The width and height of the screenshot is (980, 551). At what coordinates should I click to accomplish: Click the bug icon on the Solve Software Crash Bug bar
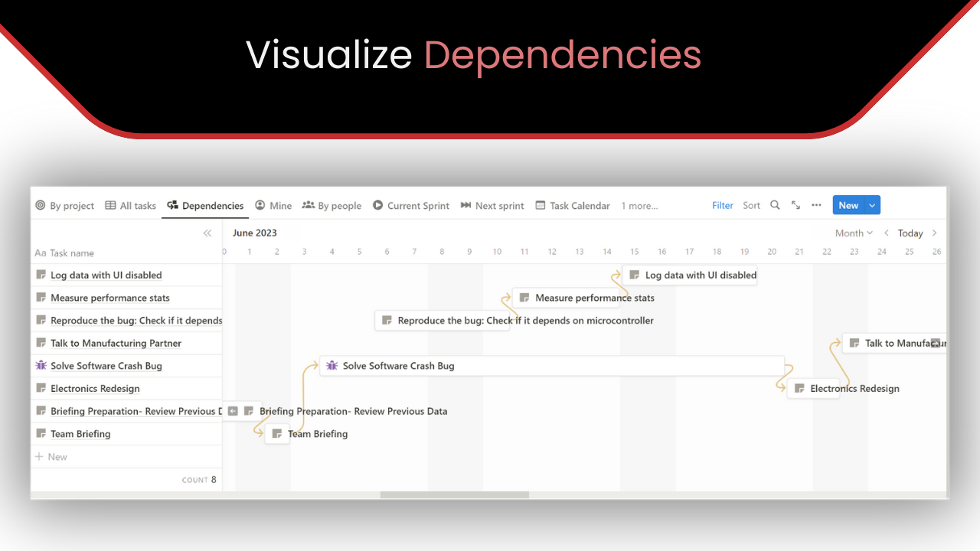click(x=332, y=366)
